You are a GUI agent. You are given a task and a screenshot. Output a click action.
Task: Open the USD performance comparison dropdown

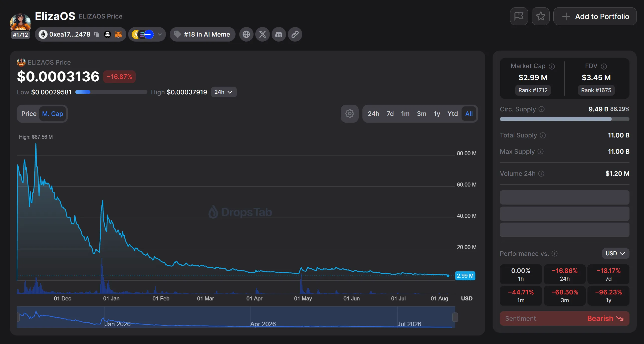[x=615, y=254]
